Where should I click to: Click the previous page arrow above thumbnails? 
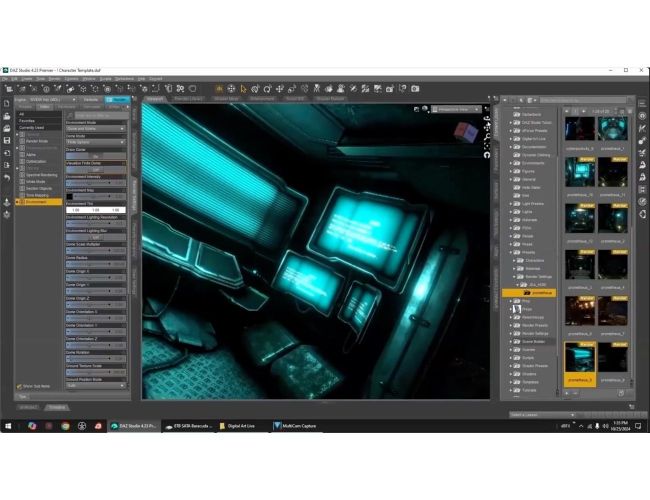(567, 111)
